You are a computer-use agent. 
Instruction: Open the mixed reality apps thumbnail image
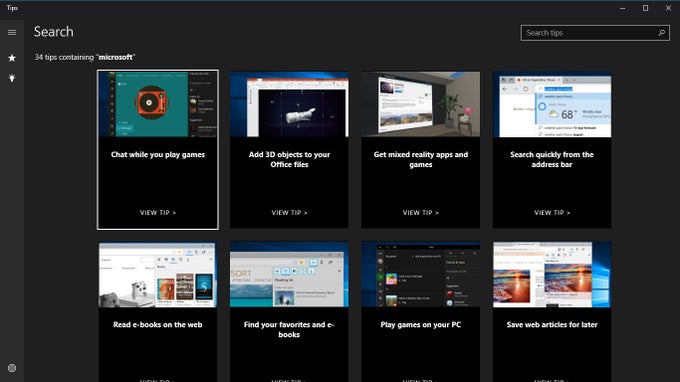421,104
